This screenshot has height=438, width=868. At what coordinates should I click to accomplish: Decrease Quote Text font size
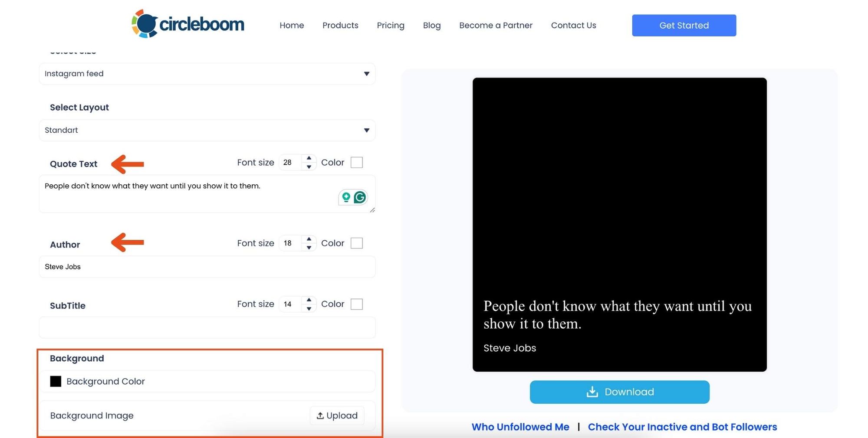point(309,167)
